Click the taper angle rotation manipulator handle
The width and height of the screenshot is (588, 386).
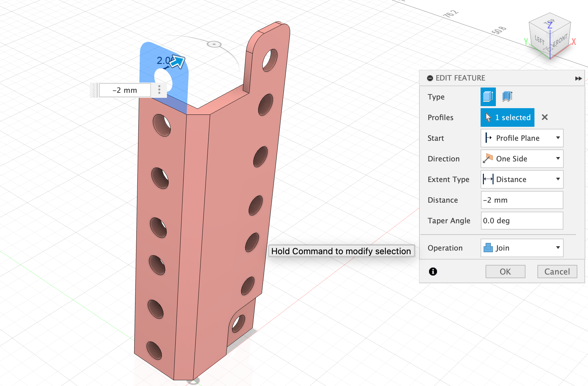click(x=214, y=44)
